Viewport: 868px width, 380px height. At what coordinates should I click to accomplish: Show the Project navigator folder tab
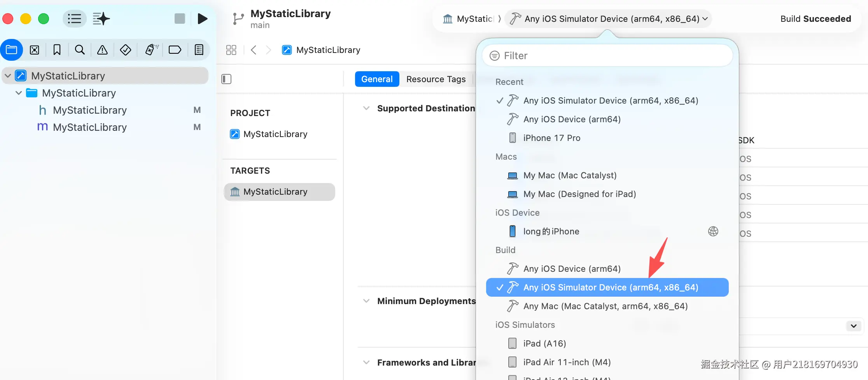tap(12, 50)
